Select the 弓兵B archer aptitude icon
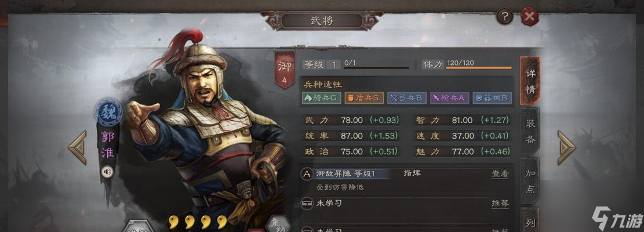644x232 pixels. coord(406,97)
